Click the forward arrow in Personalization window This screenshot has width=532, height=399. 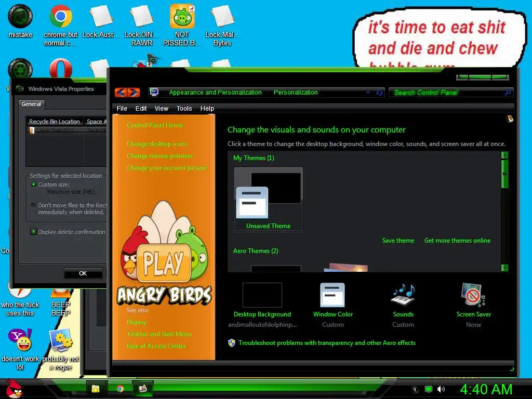coord(134,92)
